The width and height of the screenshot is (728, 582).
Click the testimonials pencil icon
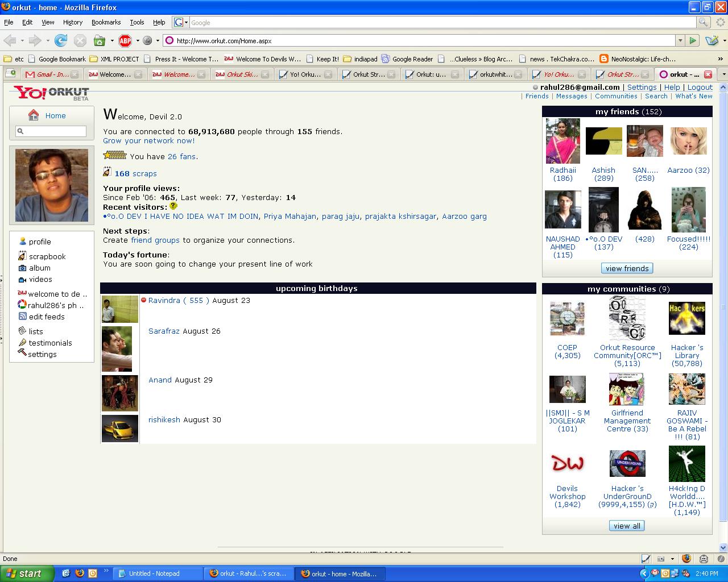coord(22,343)
